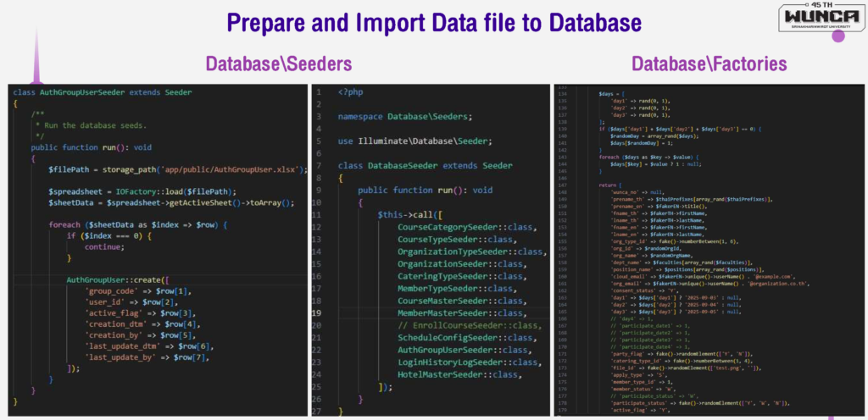Select the 'member_status' => 'W' line

(x=644, y=389)
